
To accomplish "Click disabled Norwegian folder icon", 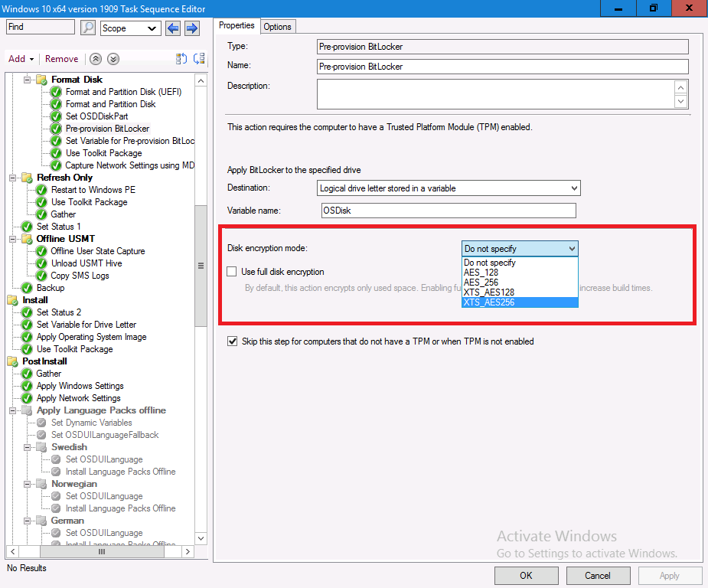I will pos(41,484).
